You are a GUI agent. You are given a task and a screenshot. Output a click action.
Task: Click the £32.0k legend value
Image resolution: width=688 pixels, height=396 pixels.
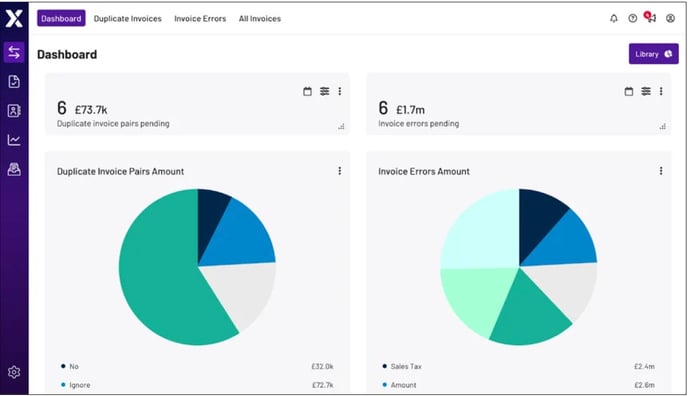point(322,366)
